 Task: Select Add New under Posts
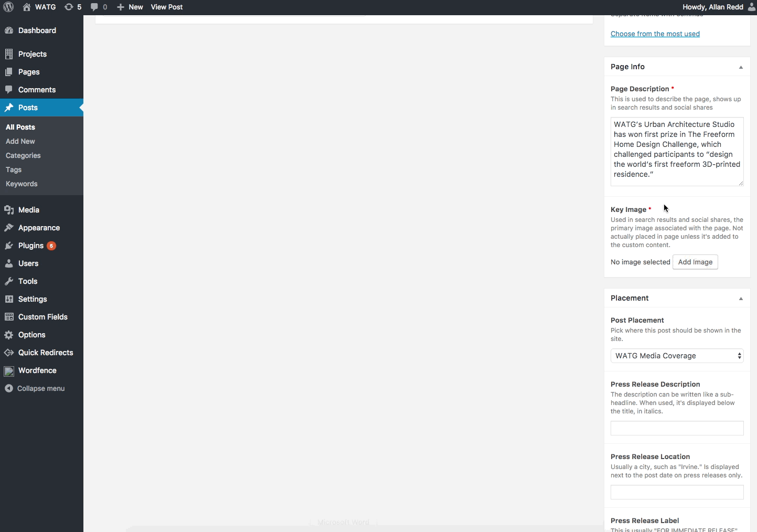pyautogui.click(x=20, y=141)
